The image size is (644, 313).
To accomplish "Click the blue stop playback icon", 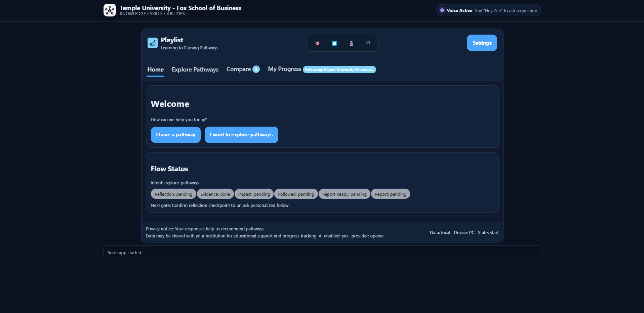I will (334, 43).
